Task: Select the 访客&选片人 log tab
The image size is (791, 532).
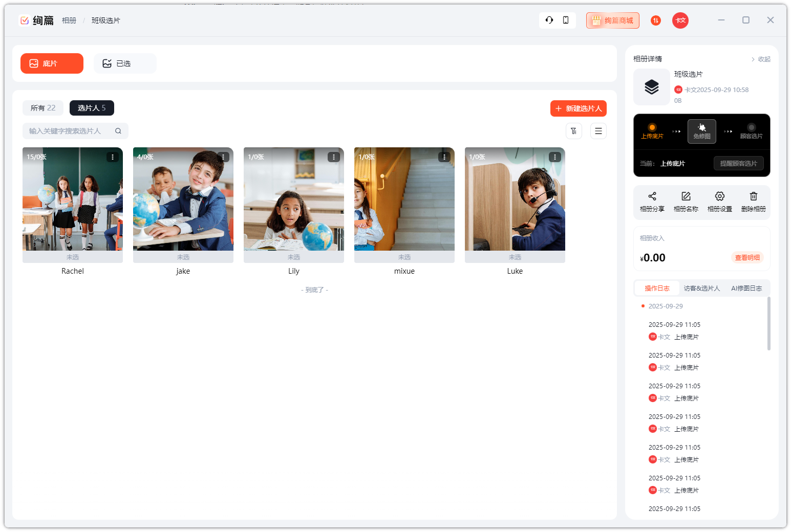Action: pyautogui.click(x=701, y=289)
